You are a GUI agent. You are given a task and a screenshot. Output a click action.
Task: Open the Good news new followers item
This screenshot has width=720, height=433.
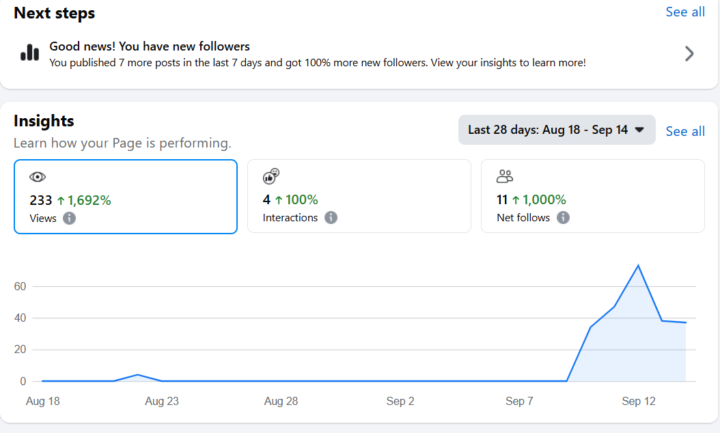click(x=317, y=54)
